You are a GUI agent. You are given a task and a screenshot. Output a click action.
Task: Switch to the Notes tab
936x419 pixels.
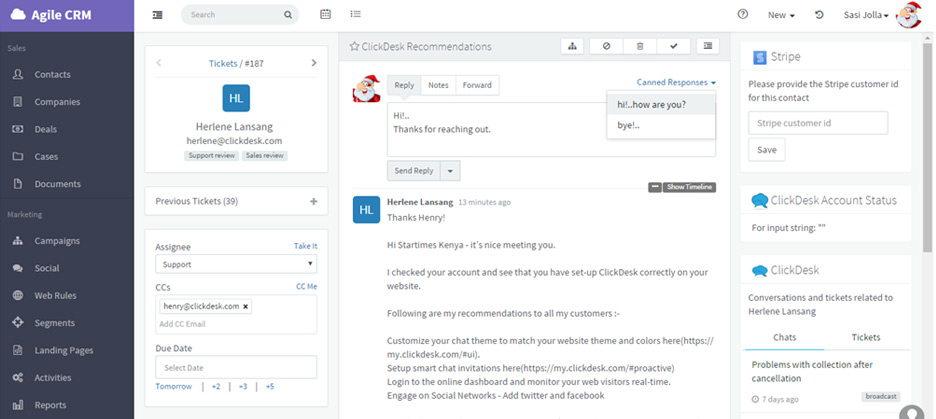(x=438, y=85)
